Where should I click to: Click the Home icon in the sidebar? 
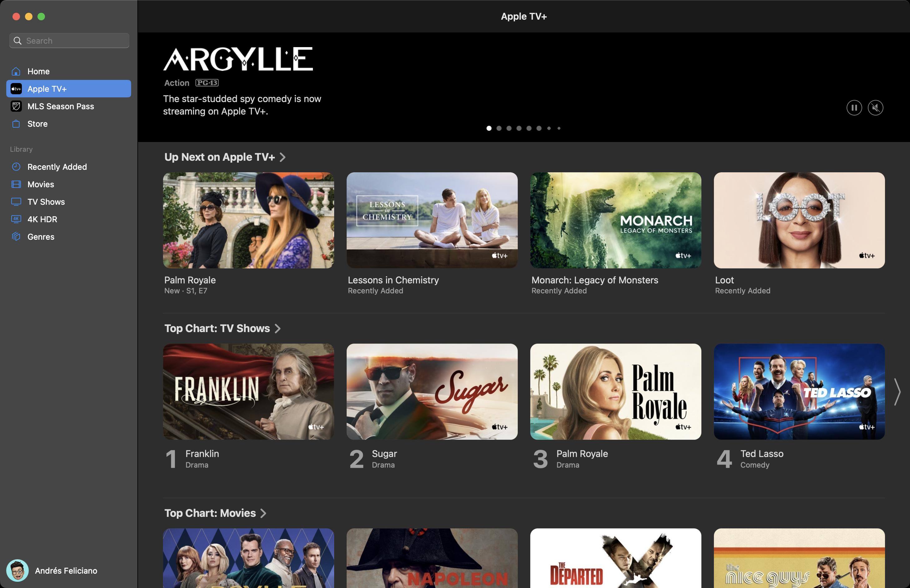(x=16, y=71)
